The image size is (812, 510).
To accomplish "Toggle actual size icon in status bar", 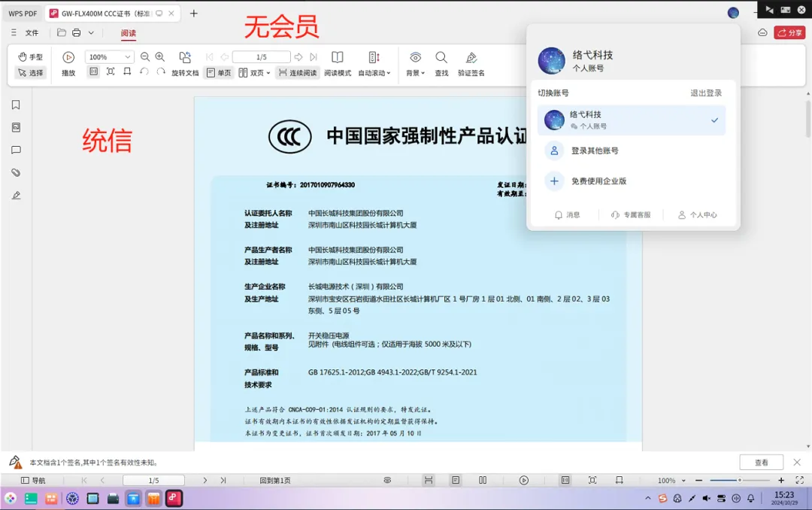I will pos(565,481).
